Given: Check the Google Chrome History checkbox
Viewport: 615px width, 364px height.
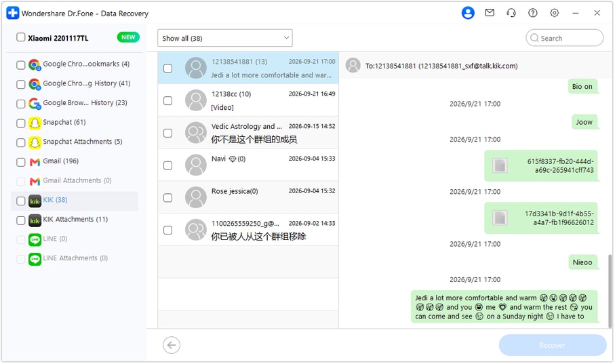Looking at the screenshot, I should 21,84.
